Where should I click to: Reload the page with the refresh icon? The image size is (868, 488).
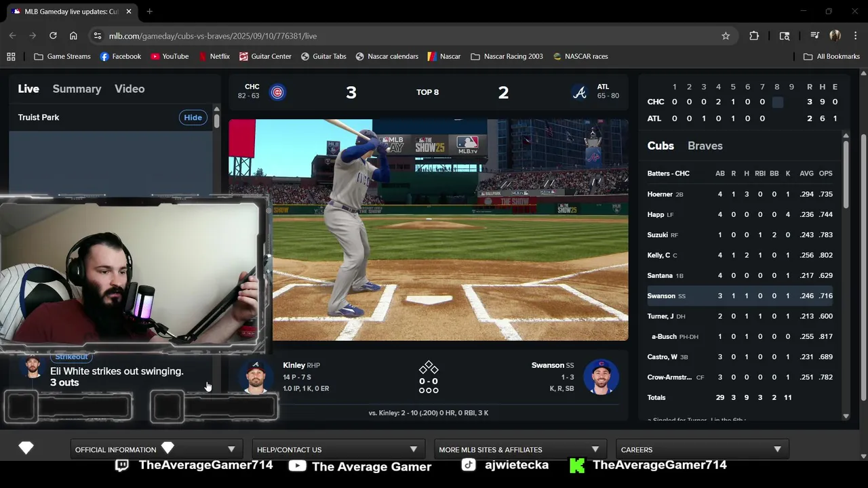(53, 36)
